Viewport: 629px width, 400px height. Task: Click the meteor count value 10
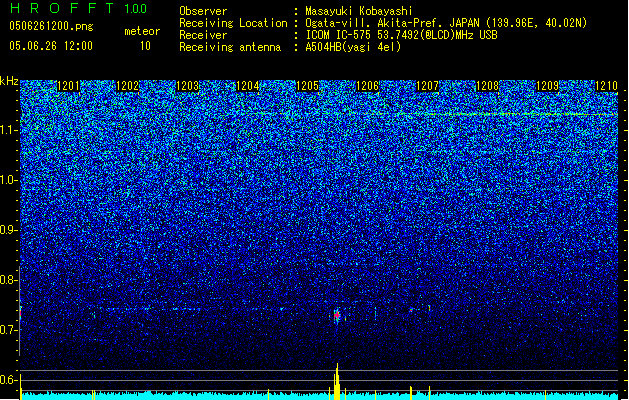tap(145, 46)
